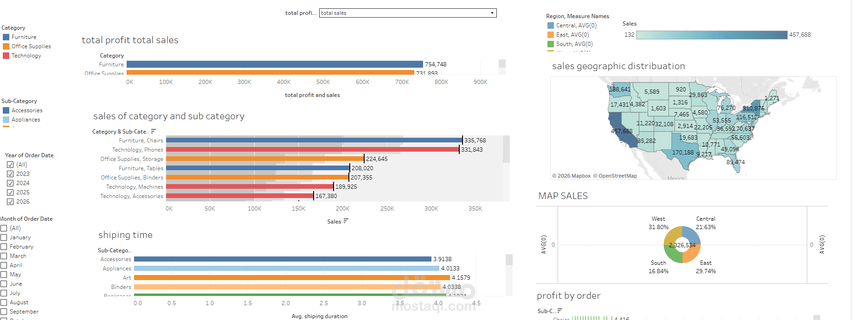Viewport: 868px width, 320px height.
Task: Click the Furniture, Tables sales bar
Action: click(258, 168)
